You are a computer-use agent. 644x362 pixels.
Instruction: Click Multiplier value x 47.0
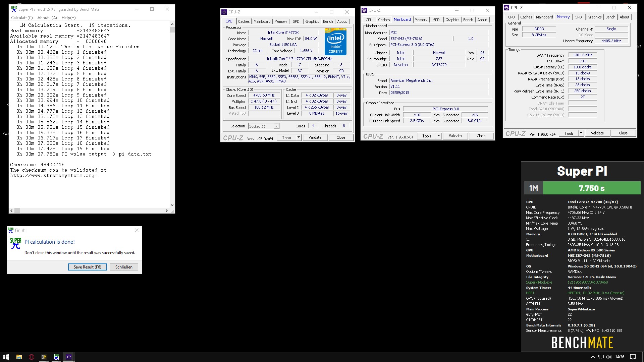[x=264, y=102]
